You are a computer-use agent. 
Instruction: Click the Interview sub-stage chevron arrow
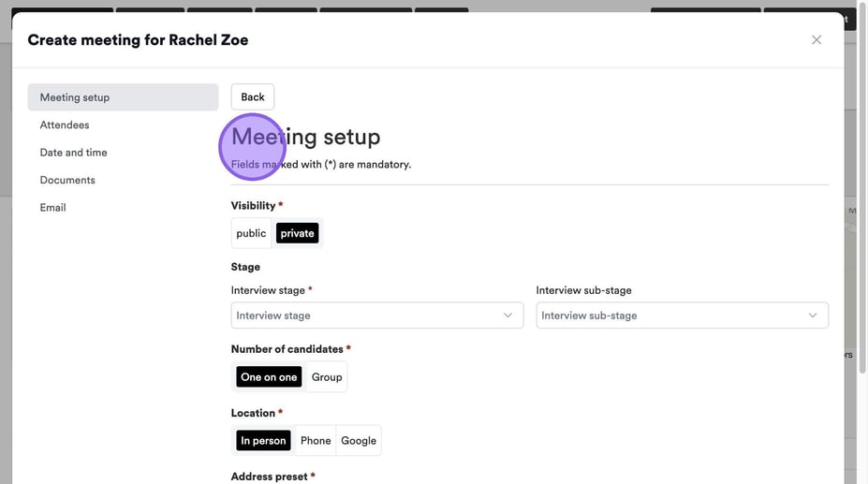[x=813, y=315]
